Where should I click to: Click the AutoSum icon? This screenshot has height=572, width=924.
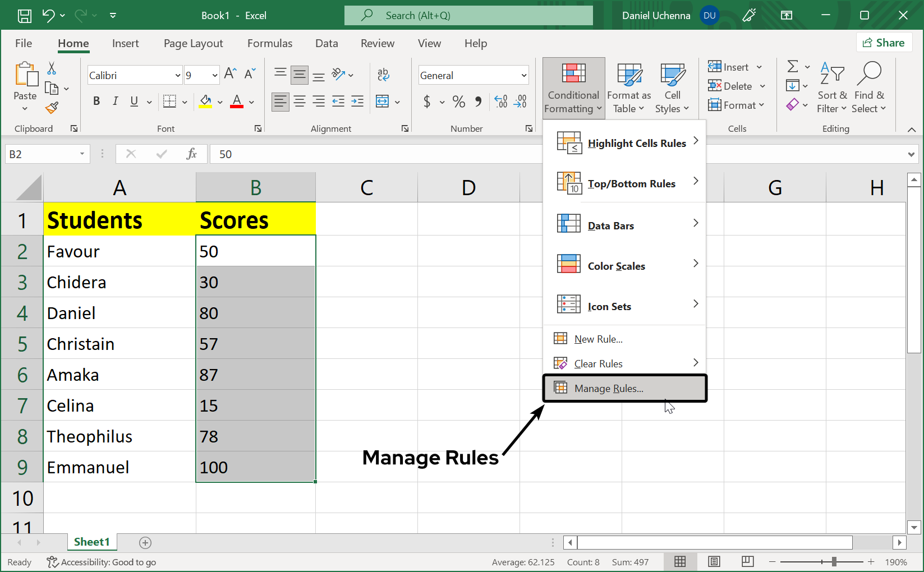coord(793,66)
